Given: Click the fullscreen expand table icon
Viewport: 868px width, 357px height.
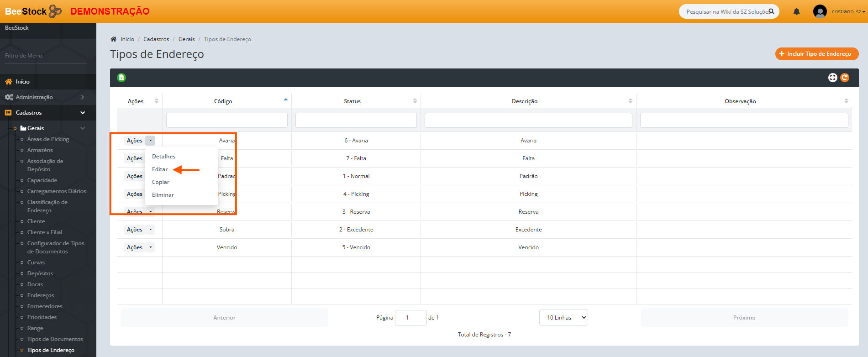Looking at the screenshot, I should 832,78.
